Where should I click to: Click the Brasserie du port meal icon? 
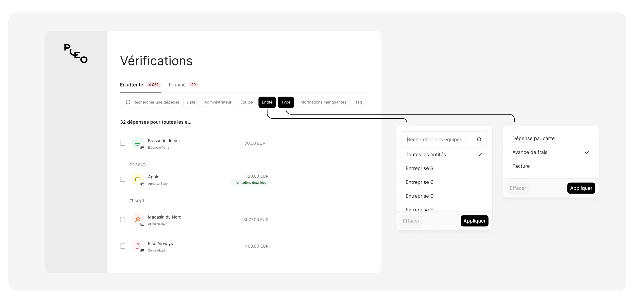(x=137, y=143)
